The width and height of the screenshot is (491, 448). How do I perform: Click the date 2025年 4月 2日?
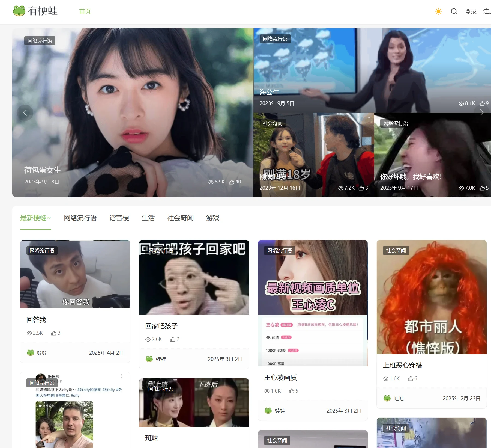coord(106,353)
